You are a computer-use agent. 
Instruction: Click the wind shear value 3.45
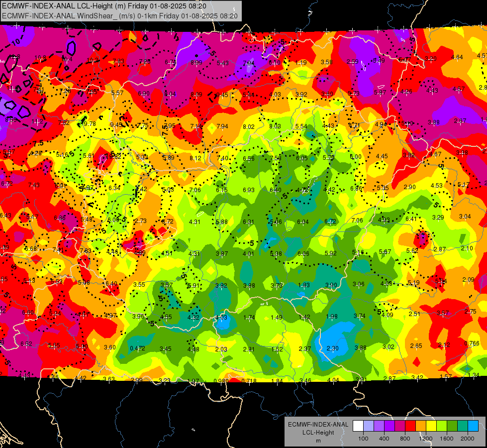165,348
